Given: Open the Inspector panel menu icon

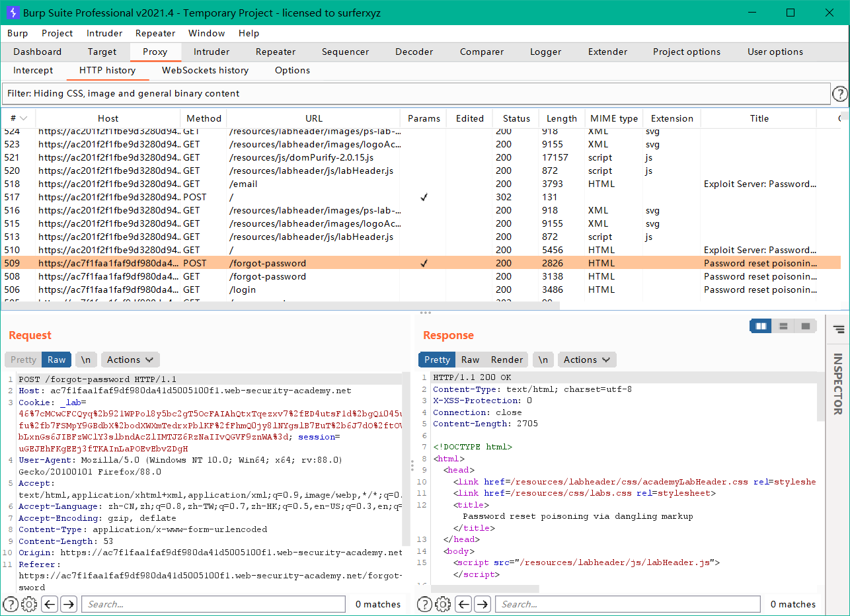Looking at the screenshot, I should 838,328.
